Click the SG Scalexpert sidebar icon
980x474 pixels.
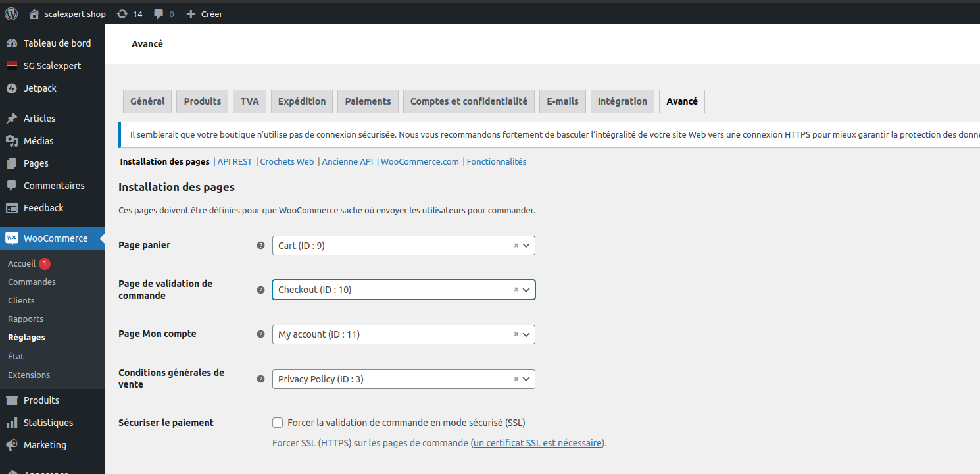coord(12,66)
